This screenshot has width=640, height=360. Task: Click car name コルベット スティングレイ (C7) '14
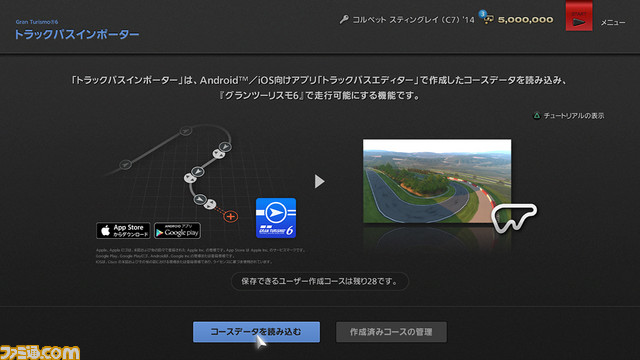[x=413, y=20]
